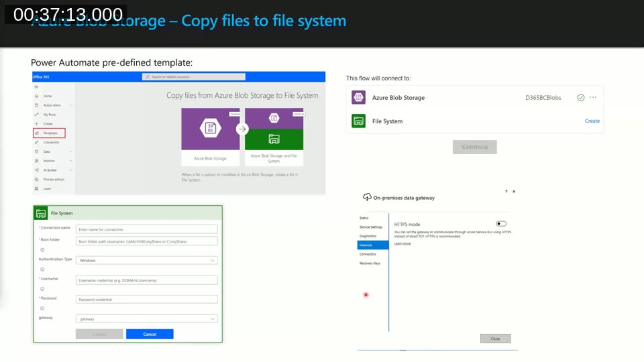Viewport: 644px width, 362px height.
Task: Select Create in the sidebar
Action: click(48, 123)
